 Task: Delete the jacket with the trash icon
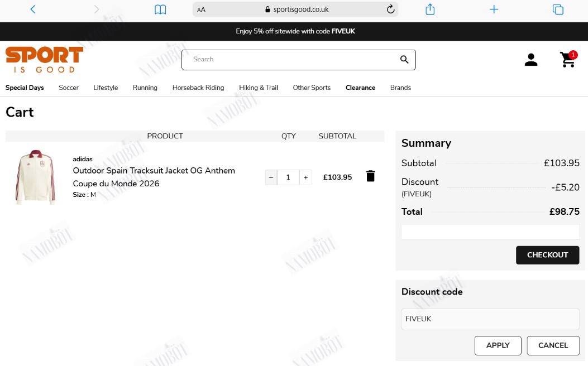(370, 176)
